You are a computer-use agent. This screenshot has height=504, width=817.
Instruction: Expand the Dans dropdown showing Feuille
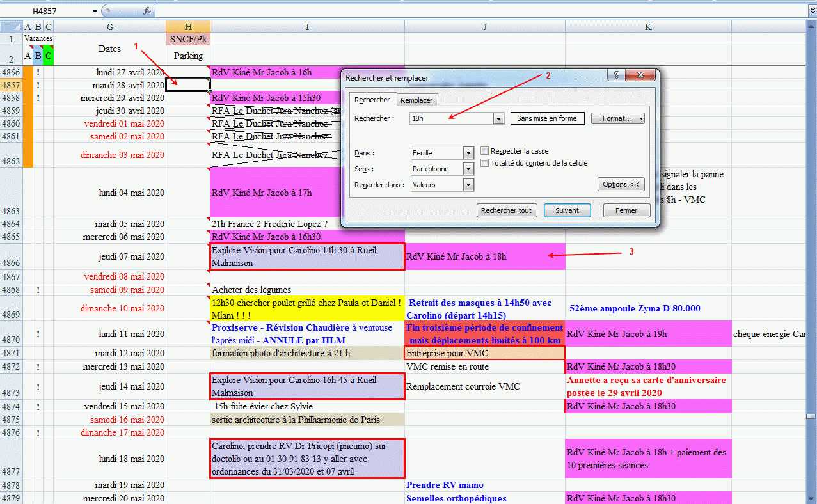(x=468, y=153)
